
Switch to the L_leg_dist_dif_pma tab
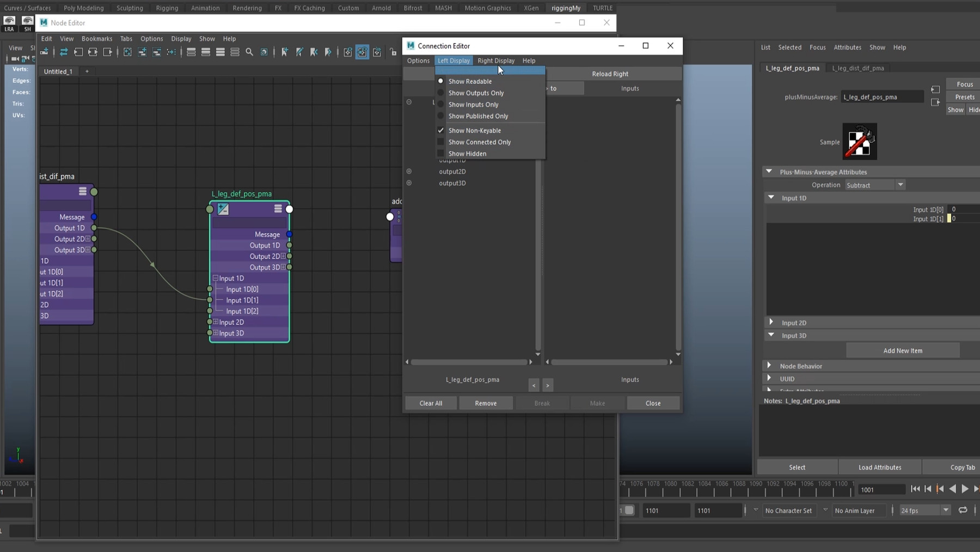859,68
